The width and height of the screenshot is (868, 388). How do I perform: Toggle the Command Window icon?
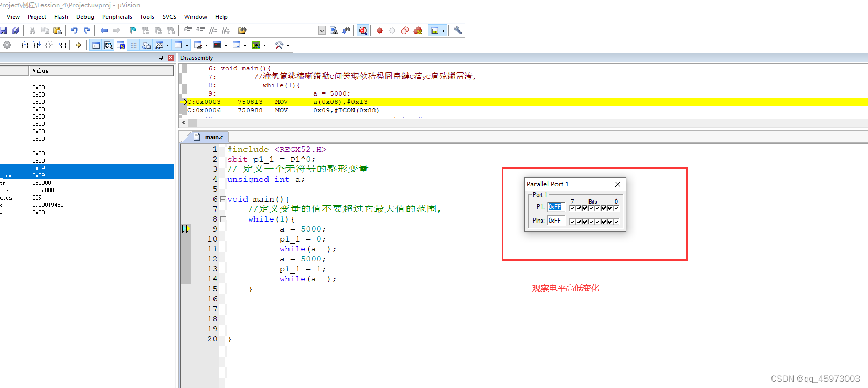point(96,45)
